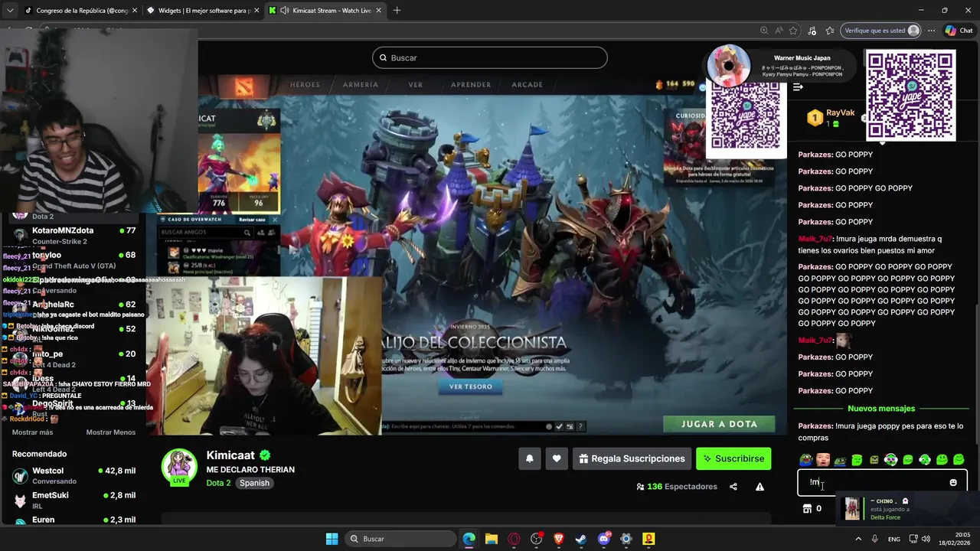The width and height of the screenshot is (980, 551).
Task: Open a new browser tab
Action: (397, 11)
